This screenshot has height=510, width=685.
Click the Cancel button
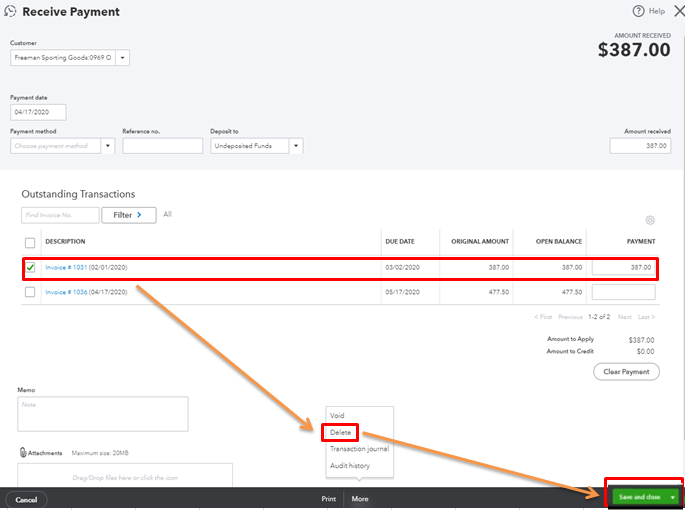pos(26,499)
